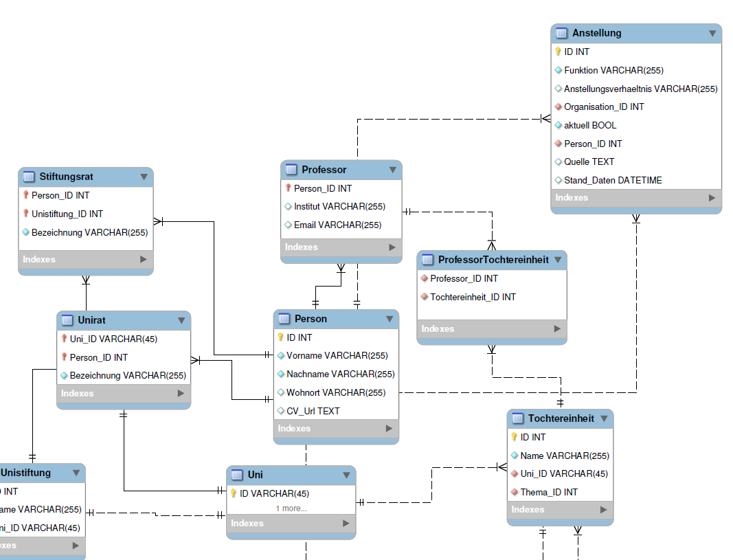Expand Indexes section of Person table
733x560 pixels.
[389, 428]
